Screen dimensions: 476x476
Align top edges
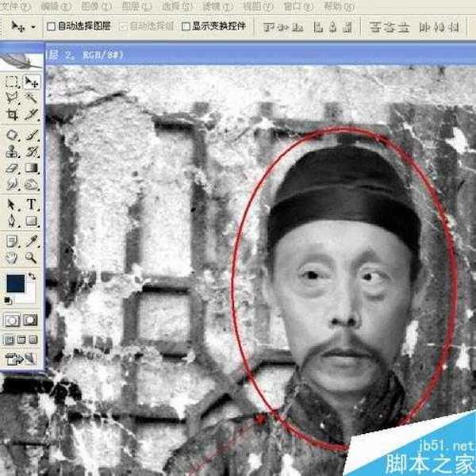[x=269, y=27]
